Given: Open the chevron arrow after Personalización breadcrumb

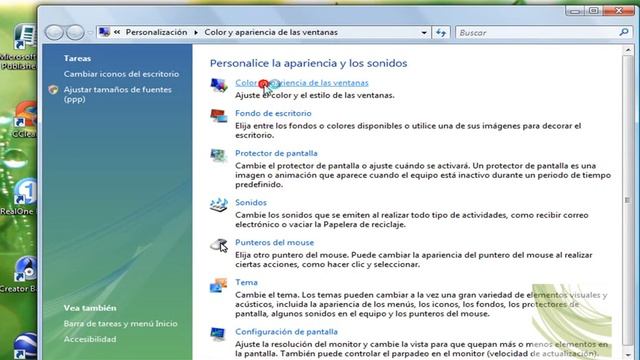Looking at the screenshot, I should click(196, 32).
